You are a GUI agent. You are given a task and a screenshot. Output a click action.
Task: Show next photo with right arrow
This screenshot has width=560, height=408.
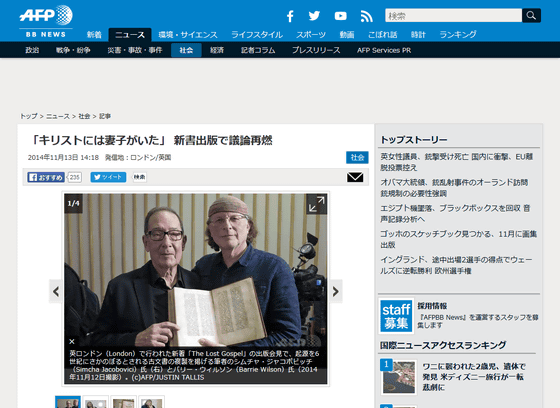[x=336, y=292]
